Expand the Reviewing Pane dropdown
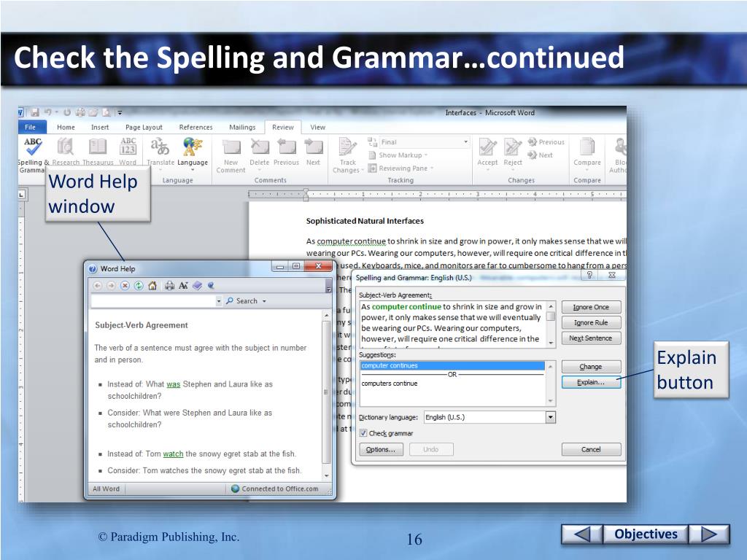The width and height of the screenshot is (747, 560). 401,168
